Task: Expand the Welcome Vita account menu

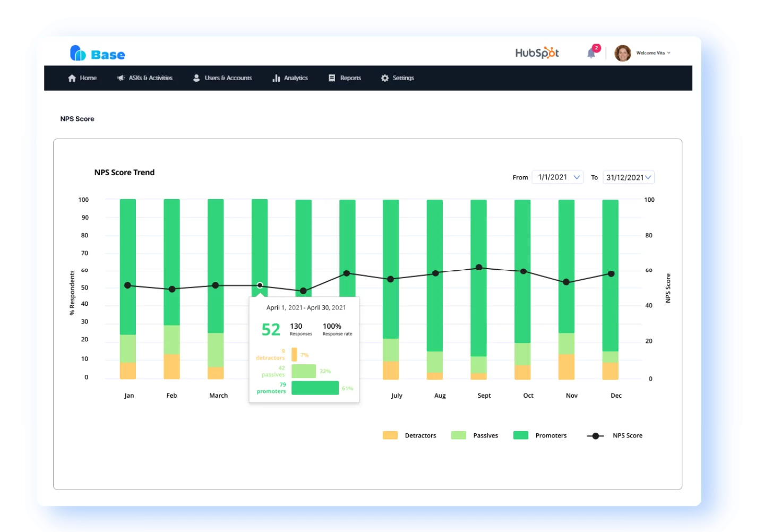Action: point(652,53)
